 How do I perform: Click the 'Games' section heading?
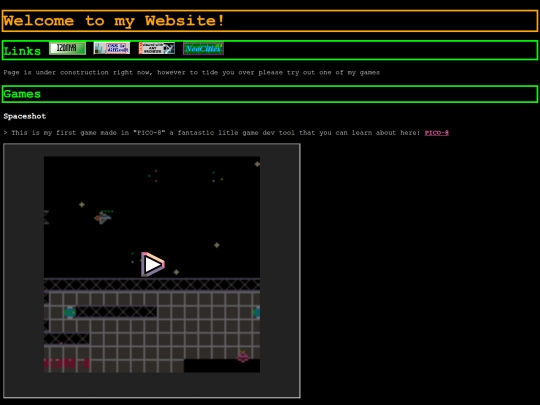[22, 94]
